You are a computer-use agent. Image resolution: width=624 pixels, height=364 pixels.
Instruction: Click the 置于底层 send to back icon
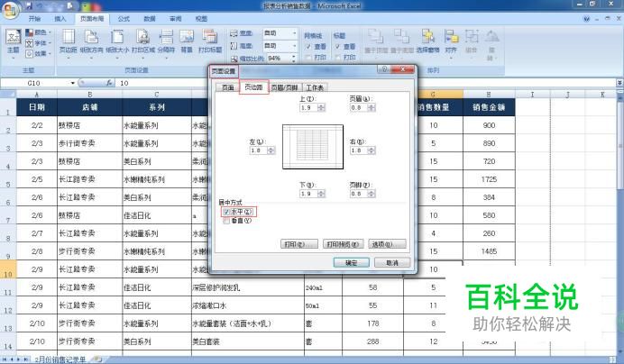pos(402,42)
